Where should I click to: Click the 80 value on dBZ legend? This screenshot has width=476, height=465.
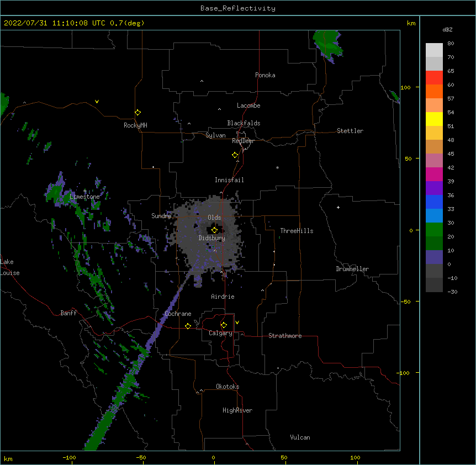pos(451,44)
